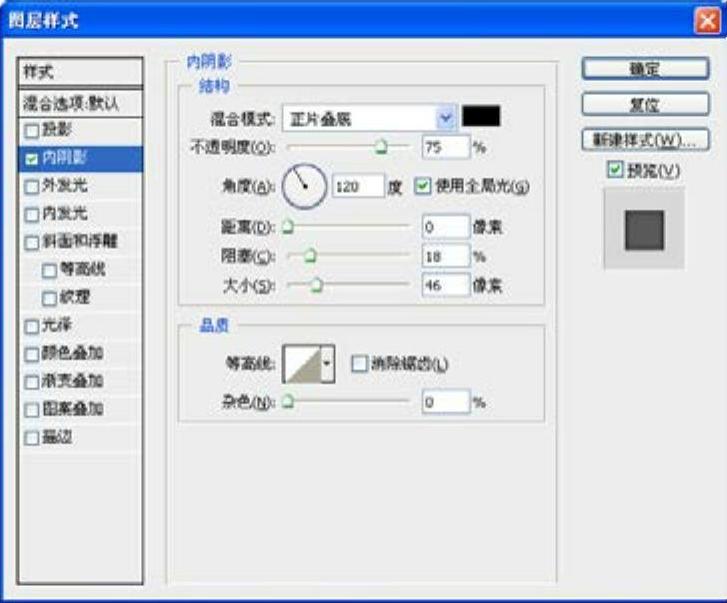Enable the 图案叠加 pattern overlay checkbox
This screenshot has width=727, height=603.
point(32,410)
